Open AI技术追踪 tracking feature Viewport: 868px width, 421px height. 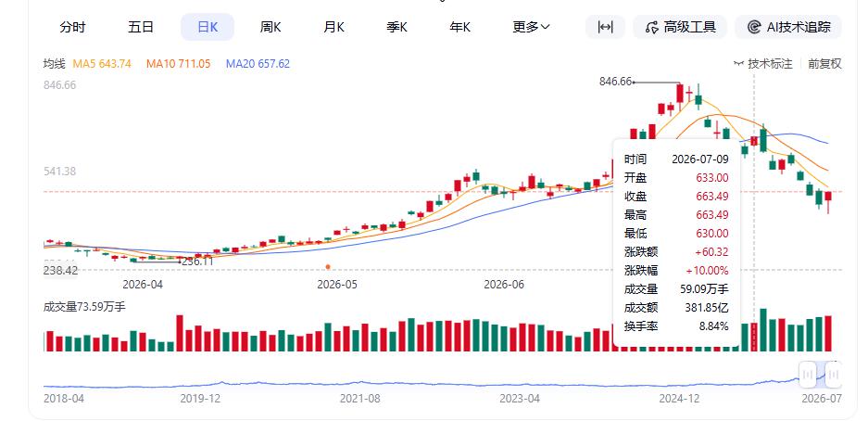coord(788,27)
